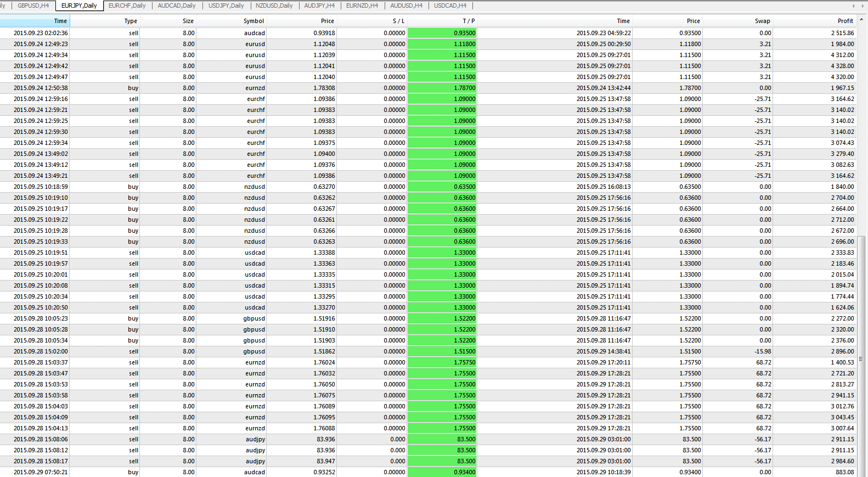Select profit value 3 043.45
Image resolution: width=868 pixels, height=477 pixels.
[x=842, y=417]
